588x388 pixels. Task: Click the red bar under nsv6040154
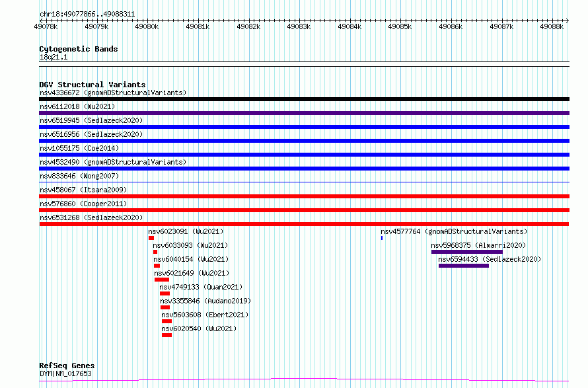pyautogui.click(x=157, y=266)
